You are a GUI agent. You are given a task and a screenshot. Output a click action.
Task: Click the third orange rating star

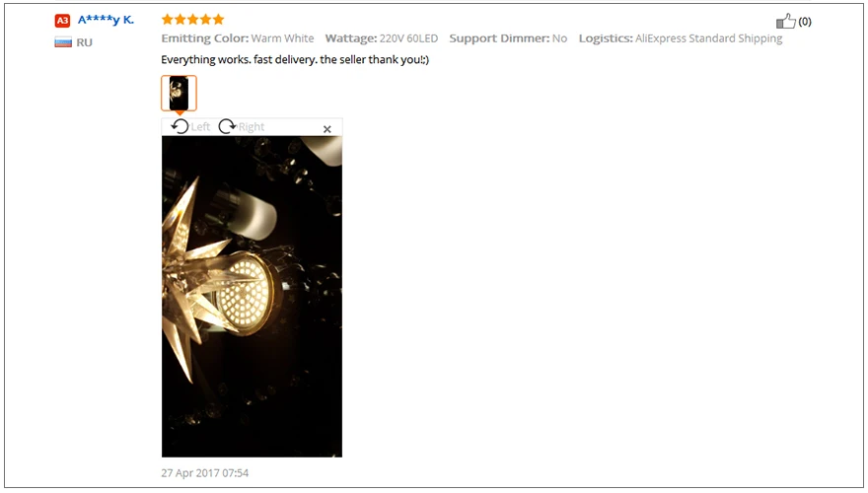click(192, 20)
